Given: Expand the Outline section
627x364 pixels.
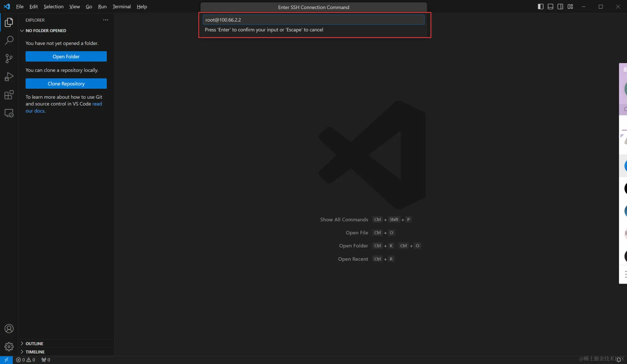Looking at the screenshot, I should pos(34,344).
